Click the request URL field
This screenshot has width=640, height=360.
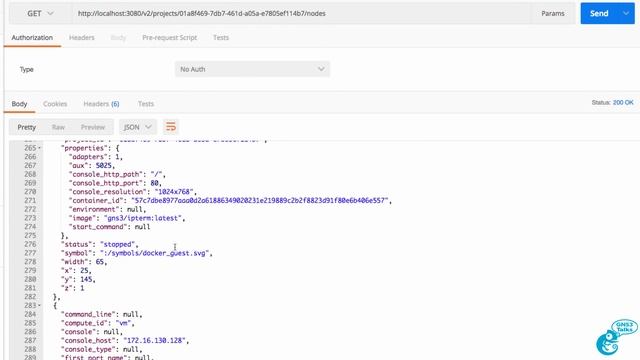point(301,13)
